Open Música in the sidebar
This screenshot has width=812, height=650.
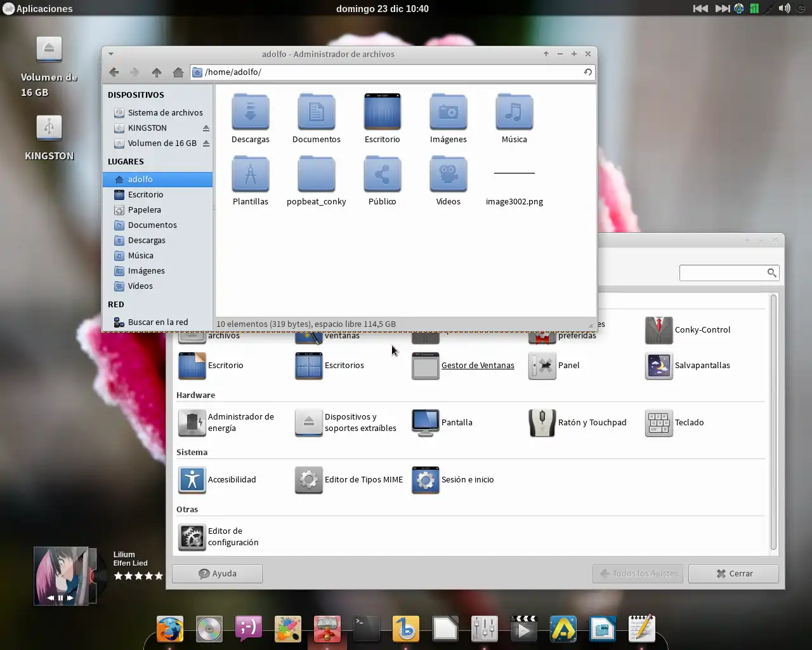(157, 256)
